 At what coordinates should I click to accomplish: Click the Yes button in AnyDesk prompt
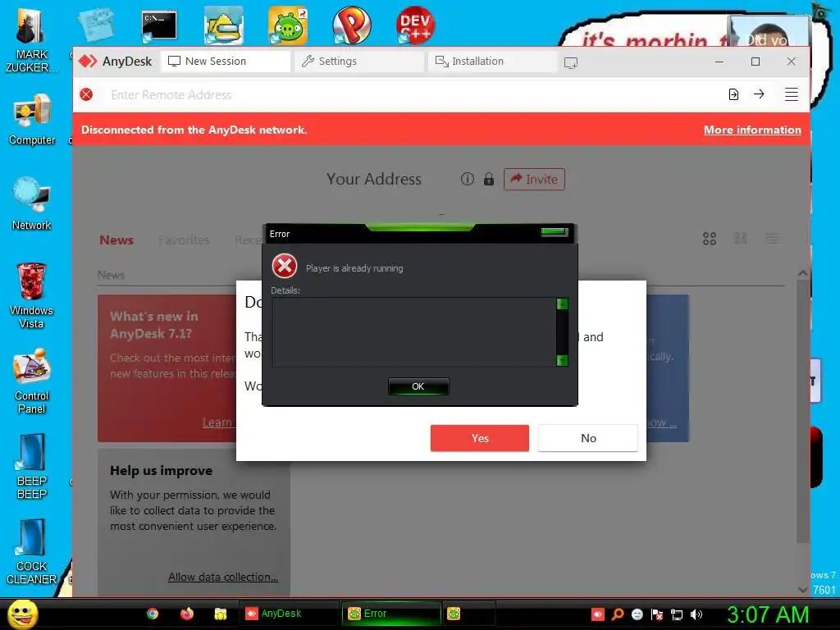pos(479,438)
